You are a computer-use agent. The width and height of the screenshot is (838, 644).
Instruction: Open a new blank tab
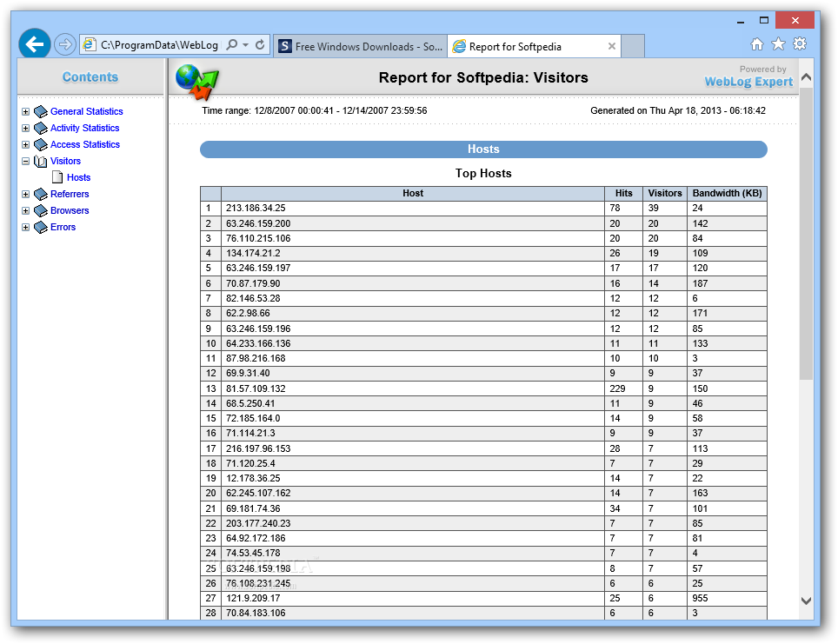click(634, 46)
